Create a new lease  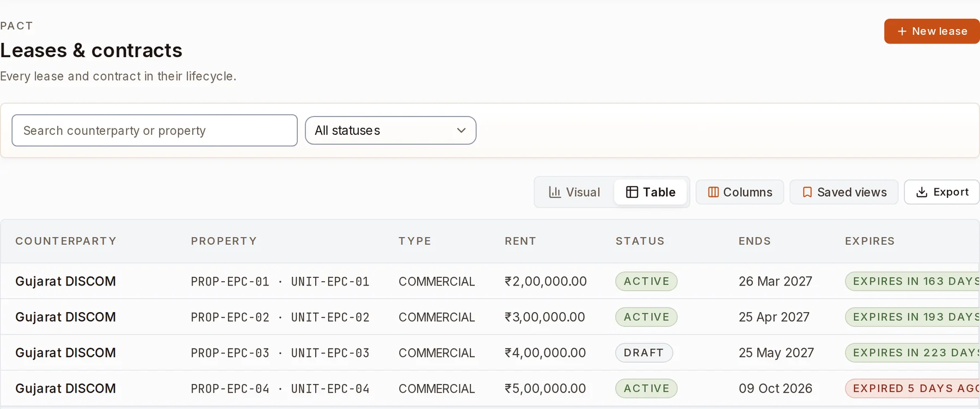pos(932,32)
